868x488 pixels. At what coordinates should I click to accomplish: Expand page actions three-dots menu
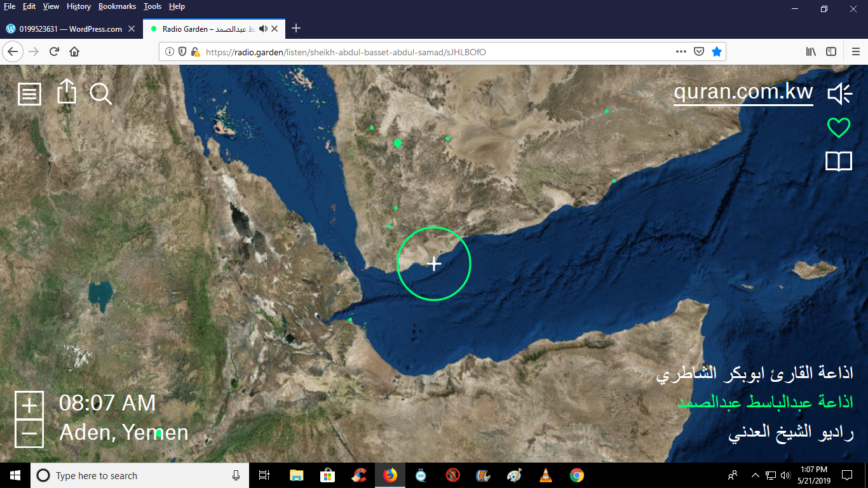(x=681, y=52)
